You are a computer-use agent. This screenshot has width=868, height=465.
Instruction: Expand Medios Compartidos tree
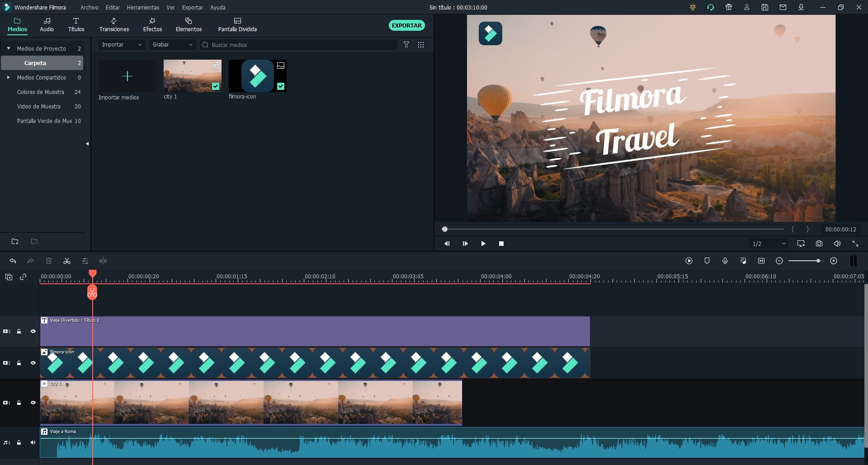9,77
